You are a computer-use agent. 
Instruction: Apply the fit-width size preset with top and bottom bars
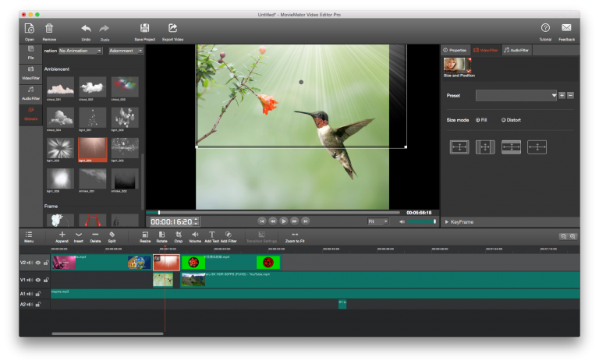511,147
